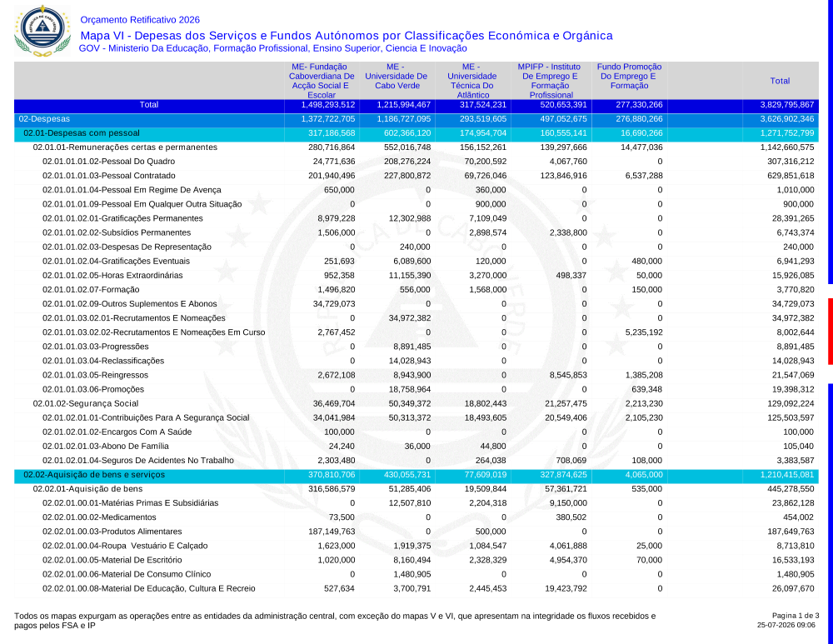Click the 'GOV - Ministerio Da Educação' subtitle
Screen dimensions: 833x644
272,48
